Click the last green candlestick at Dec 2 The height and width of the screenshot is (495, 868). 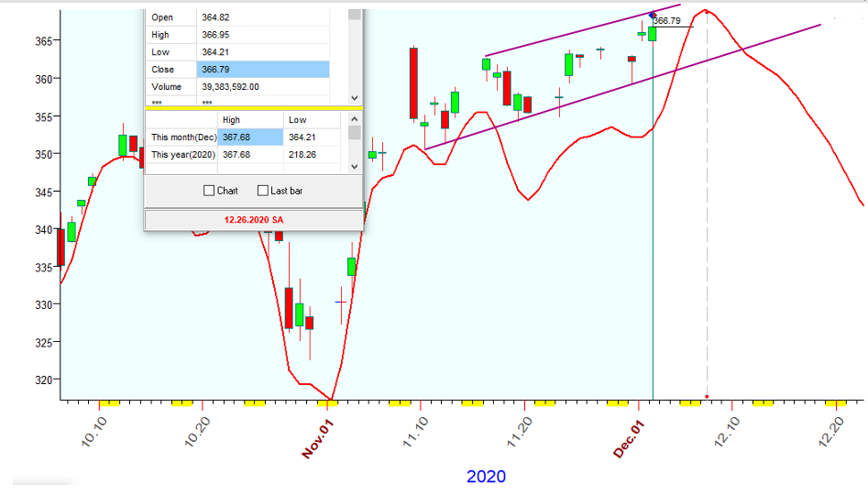pos(652,33)
